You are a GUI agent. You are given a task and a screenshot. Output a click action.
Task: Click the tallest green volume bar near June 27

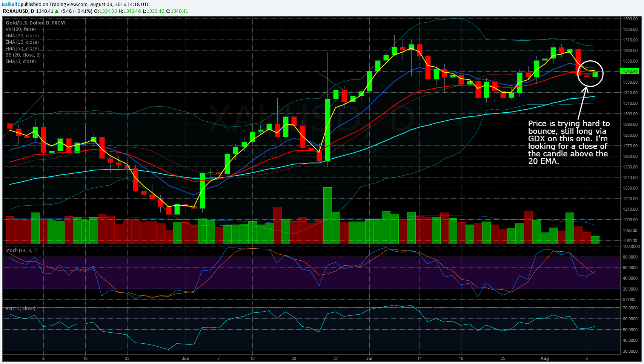pyautogui.click(x=327, y=216)
